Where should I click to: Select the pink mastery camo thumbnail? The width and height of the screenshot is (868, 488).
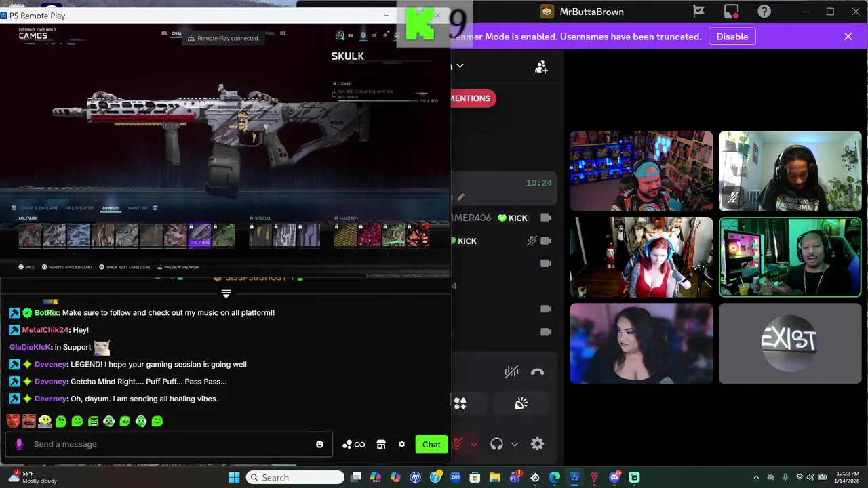pos(370,235)
